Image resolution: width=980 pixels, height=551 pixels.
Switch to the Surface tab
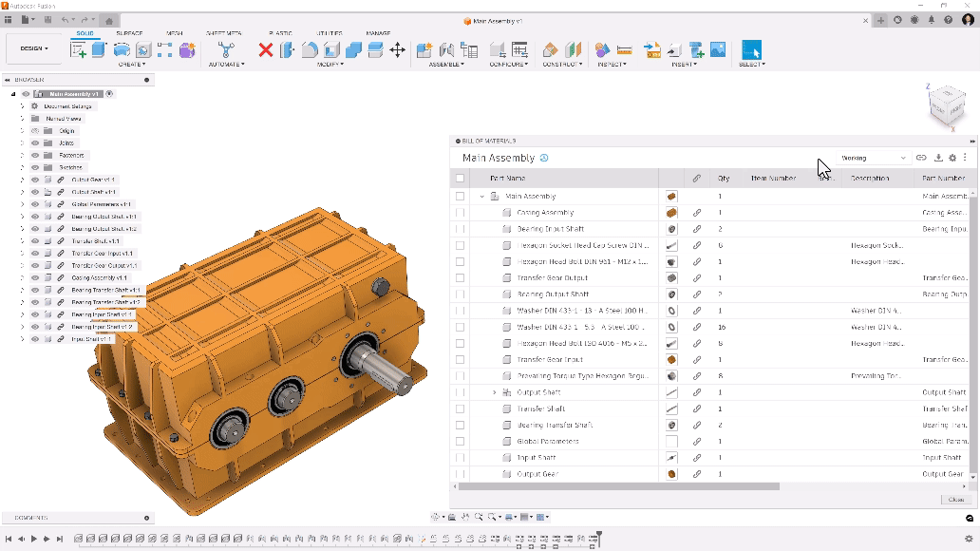(x=129, y=33)
